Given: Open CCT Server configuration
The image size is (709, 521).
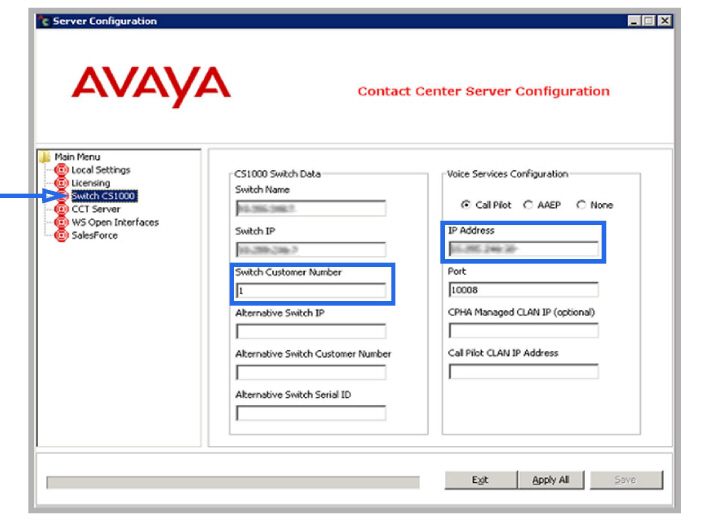Looking at the screenshot, I should tap(96, 209).
